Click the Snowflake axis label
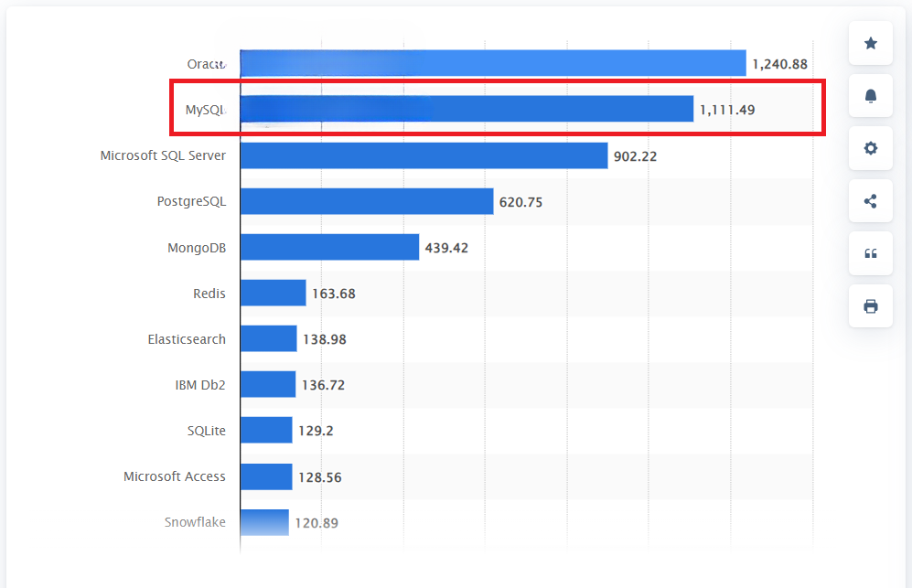This screenshot has height=588, width=912. pos(195,522)
